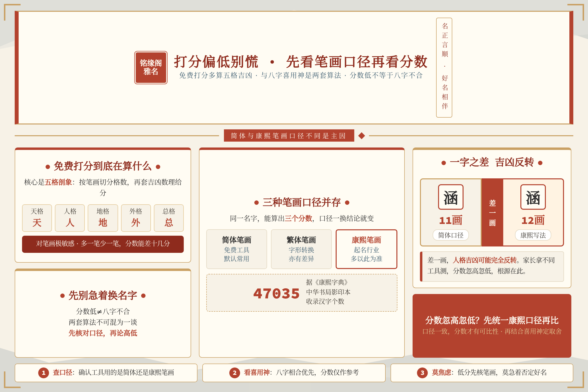Click the headline 打分偏低别慌
588x392 pixels.
click(216, 61)
